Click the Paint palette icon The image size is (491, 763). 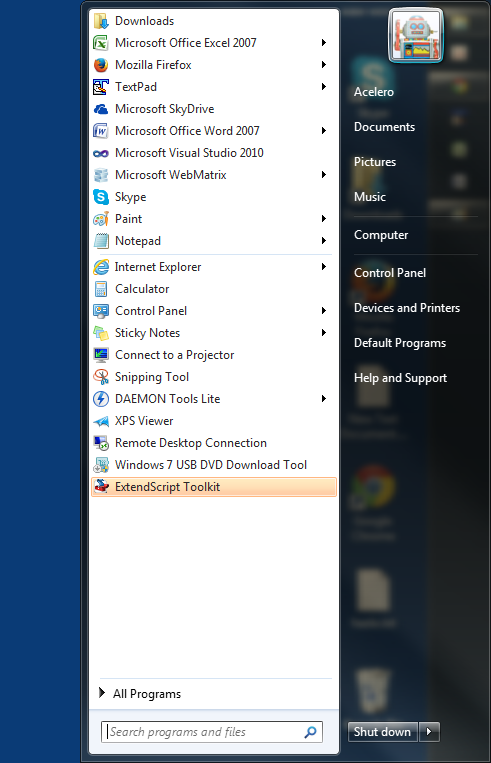coord(101,219)
